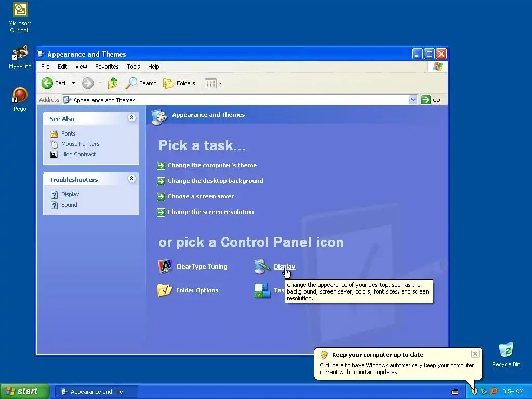
Task: Select Change the screen resolution task
Action: (x=211, y=212)
